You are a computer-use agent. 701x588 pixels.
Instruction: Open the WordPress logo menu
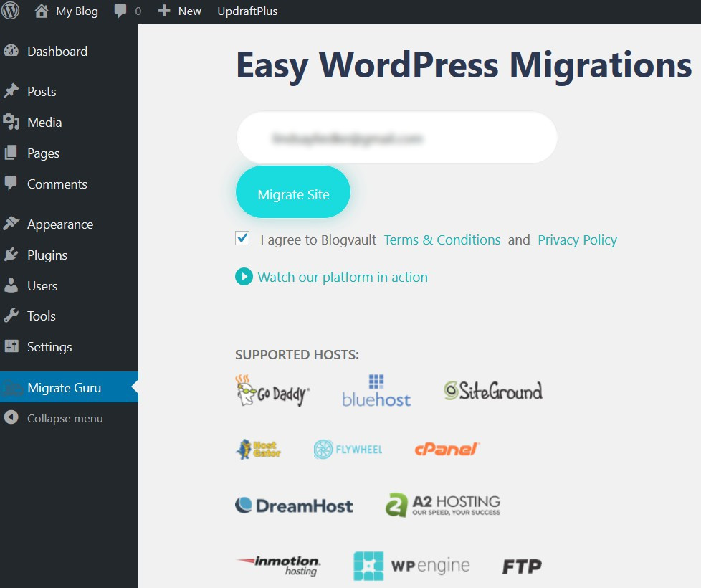10,11
